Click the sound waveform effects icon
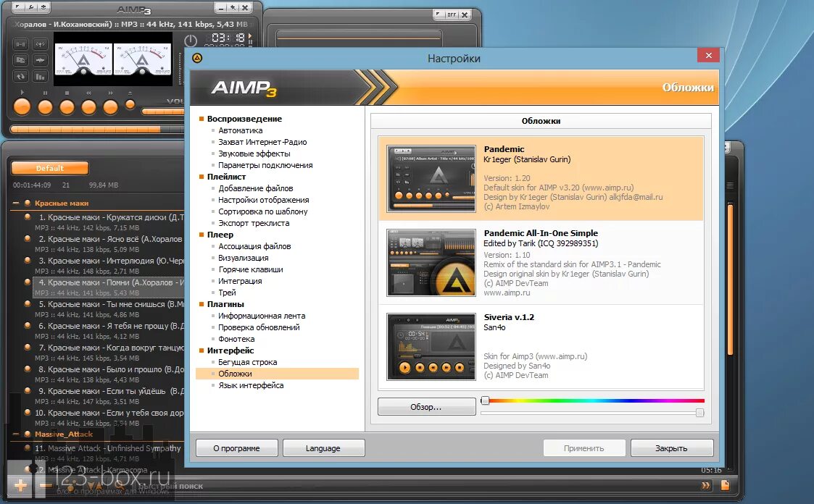Screen dimensions: 814x504 coord(41,60)
